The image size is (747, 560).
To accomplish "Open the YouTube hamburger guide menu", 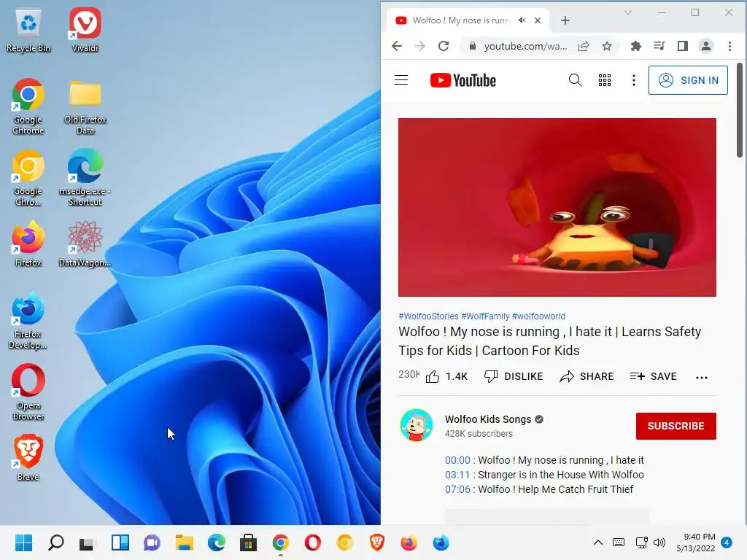I will point(401,80).
